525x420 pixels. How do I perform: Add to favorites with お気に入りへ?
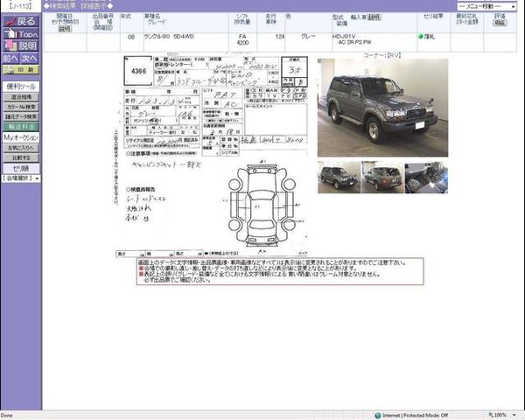point(20,148)
